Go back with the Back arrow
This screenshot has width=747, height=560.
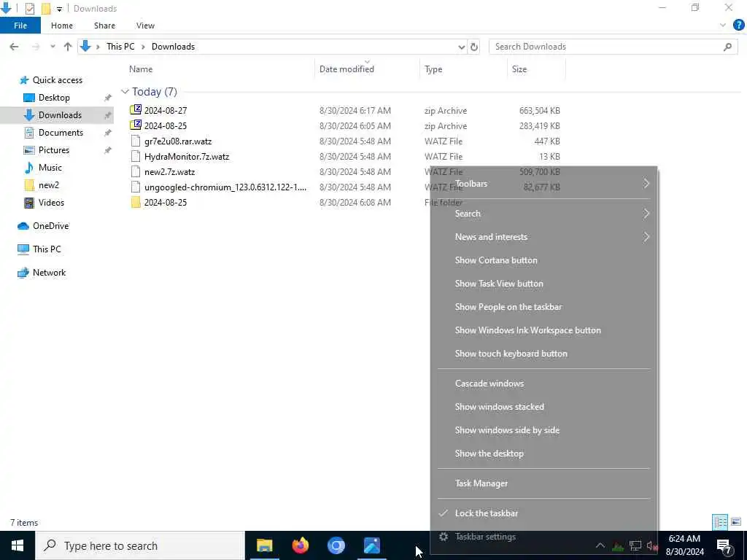tap(15, 47)
